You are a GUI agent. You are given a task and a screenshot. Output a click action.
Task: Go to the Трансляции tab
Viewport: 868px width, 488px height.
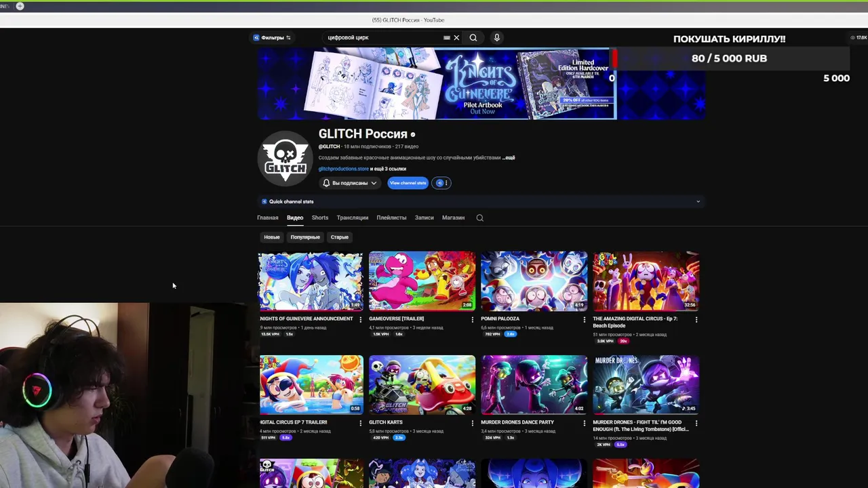353,218
